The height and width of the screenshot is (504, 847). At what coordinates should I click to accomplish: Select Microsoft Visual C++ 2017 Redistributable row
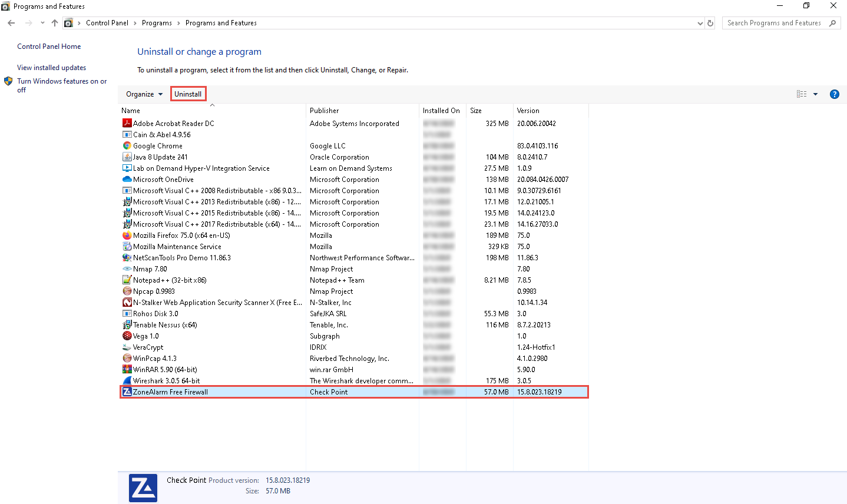[x=353, y=224]
